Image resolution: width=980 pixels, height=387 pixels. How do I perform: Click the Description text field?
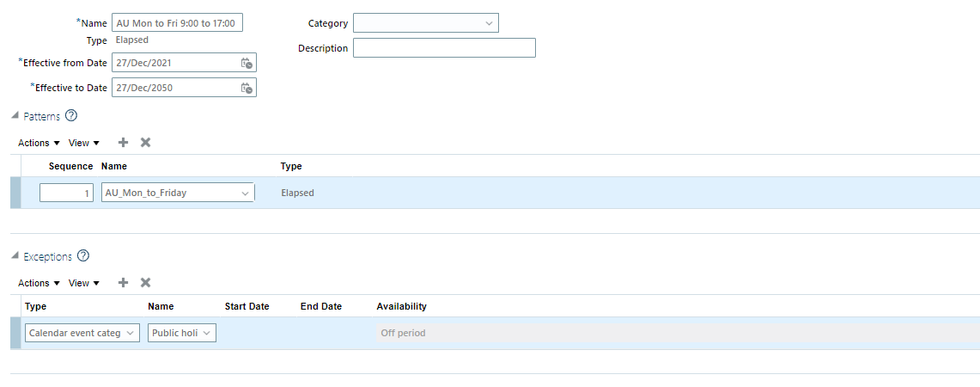tap(444, 48)
